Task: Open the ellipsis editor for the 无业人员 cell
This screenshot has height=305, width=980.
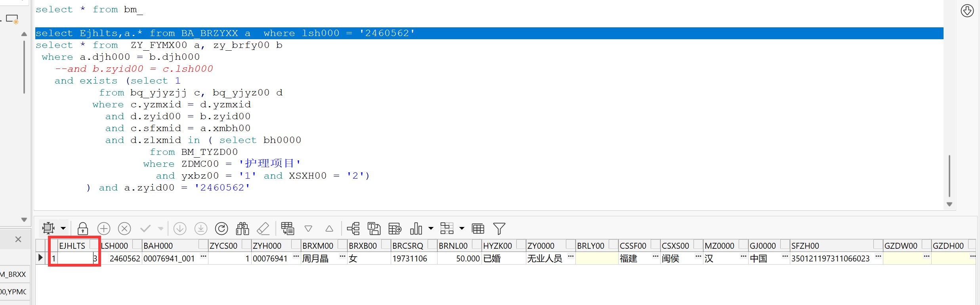Action: coord(571,257)
